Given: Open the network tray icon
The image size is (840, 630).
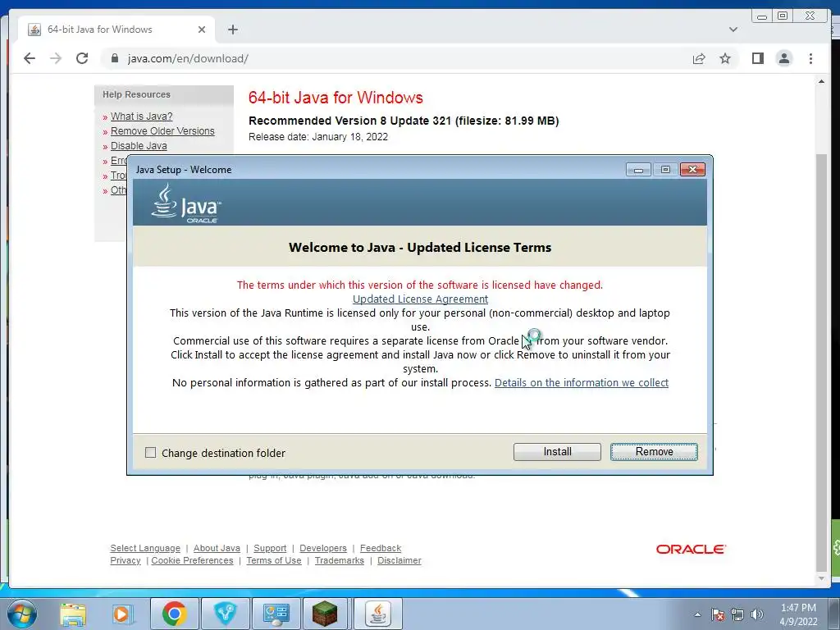Looking at the screenshot, I should coord(737,614).
